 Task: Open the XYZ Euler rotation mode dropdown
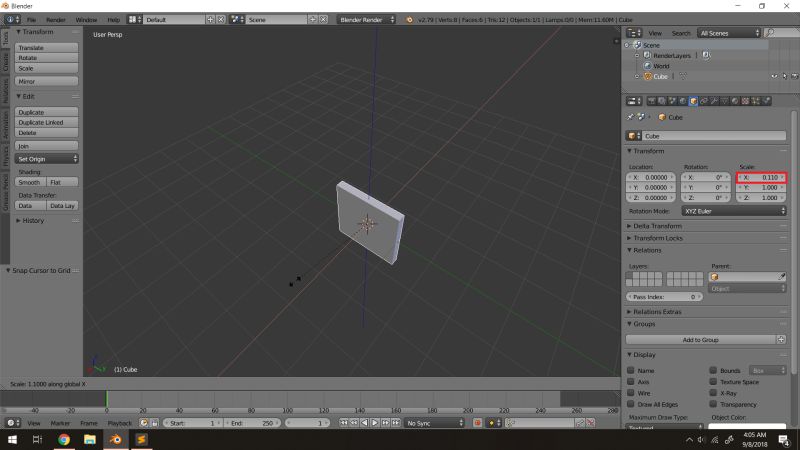tap(734, 211)
